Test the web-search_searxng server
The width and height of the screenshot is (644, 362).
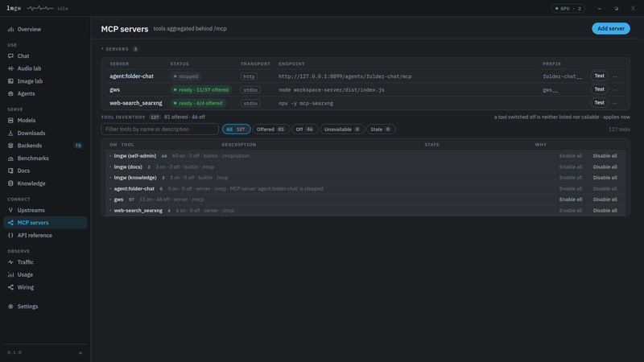click(x=599, y=103)
